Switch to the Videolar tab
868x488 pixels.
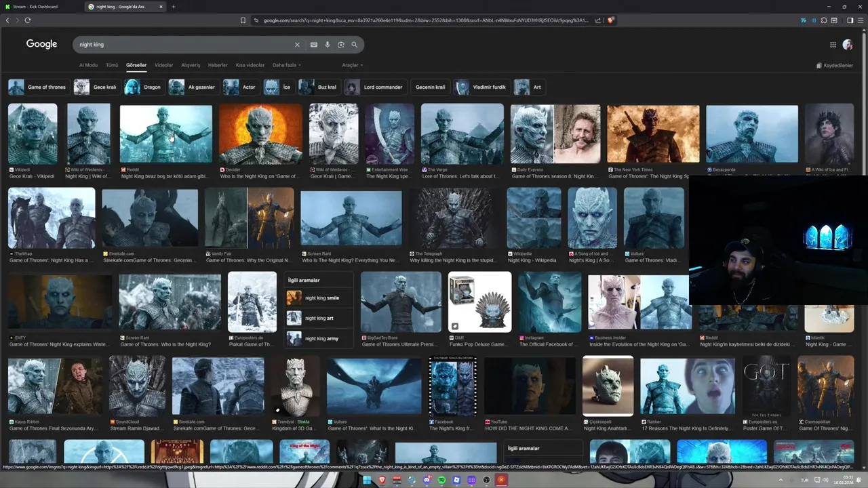pos(164,65)
